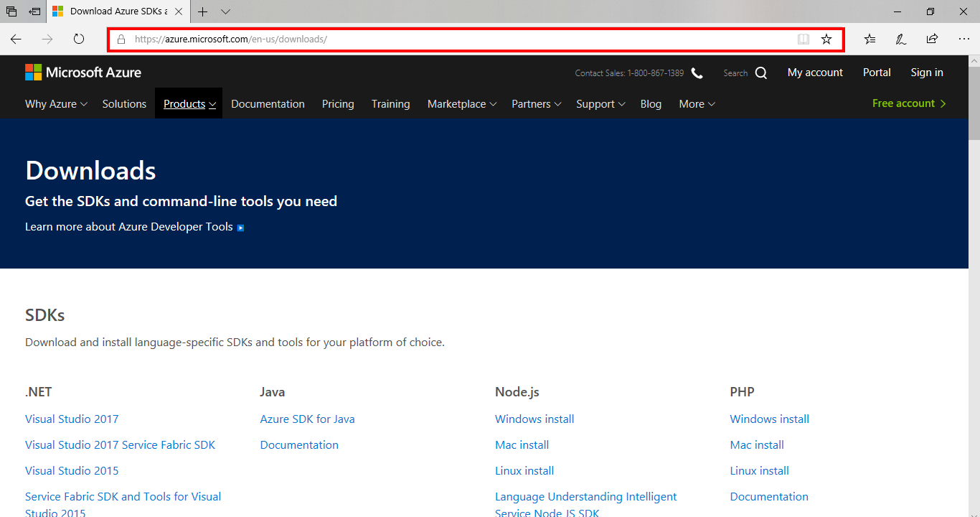Screen dimensions: 980x517
Task: Click the Node.js column heading
Action: (x=517, y=392)
